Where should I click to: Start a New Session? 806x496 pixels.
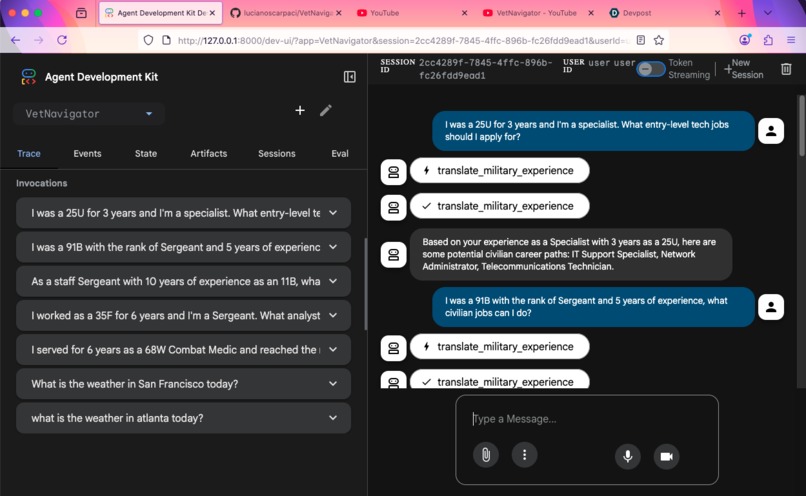point(743,69)
